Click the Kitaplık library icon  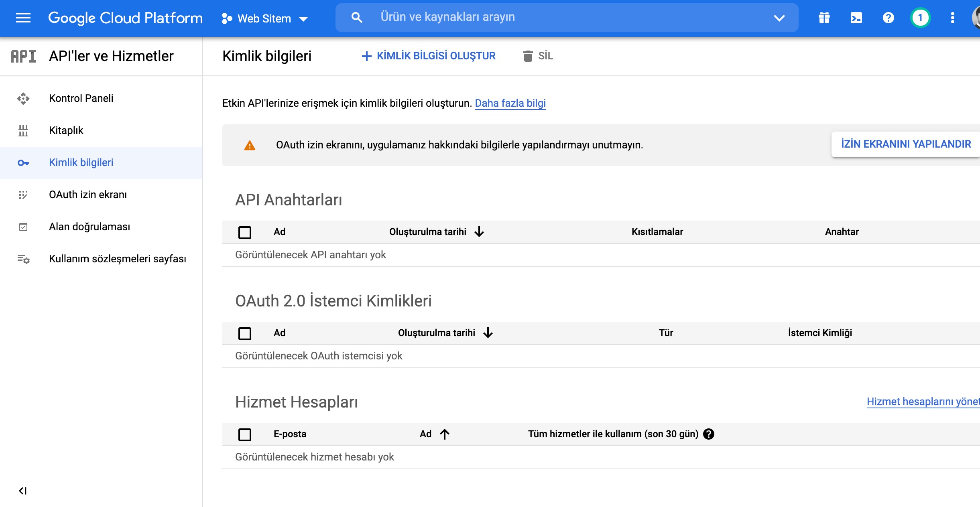[23, 131]
